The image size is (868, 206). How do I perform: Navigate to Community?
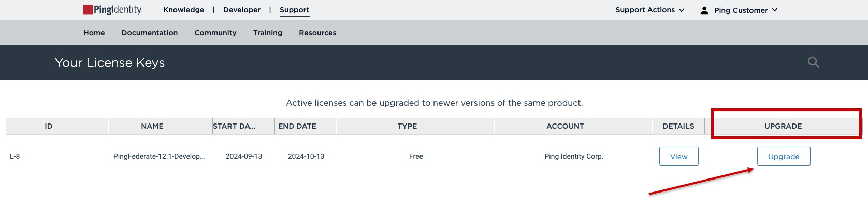[215, 33]
